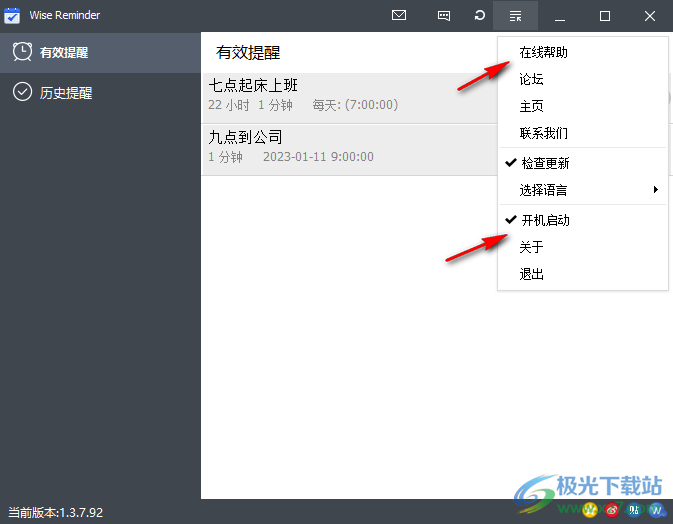Switch to the 历史提醒 tab
Screen dimensions: 673x524
point(66,93)
